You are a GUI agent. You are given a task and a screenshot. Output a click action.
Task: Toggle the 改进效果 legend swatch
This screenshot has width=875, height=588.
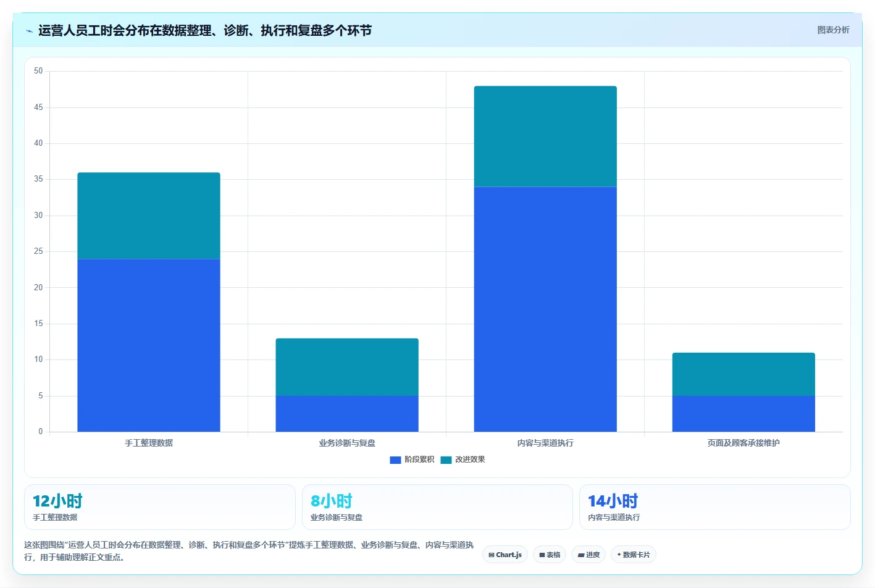pyautogui.click(x=446, y=460)
